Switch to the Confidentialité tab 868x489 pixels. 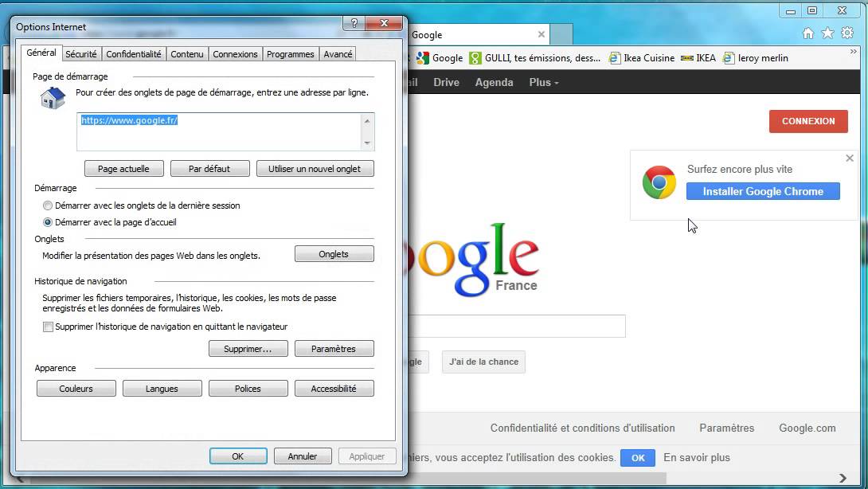[134, 54]
